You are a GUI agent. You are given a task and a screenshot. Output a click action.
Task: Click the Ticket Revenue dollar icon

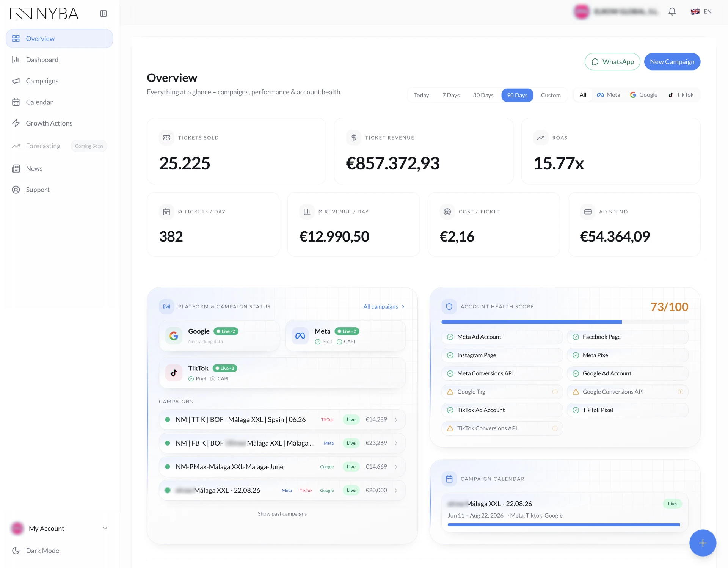pos(353,138)
